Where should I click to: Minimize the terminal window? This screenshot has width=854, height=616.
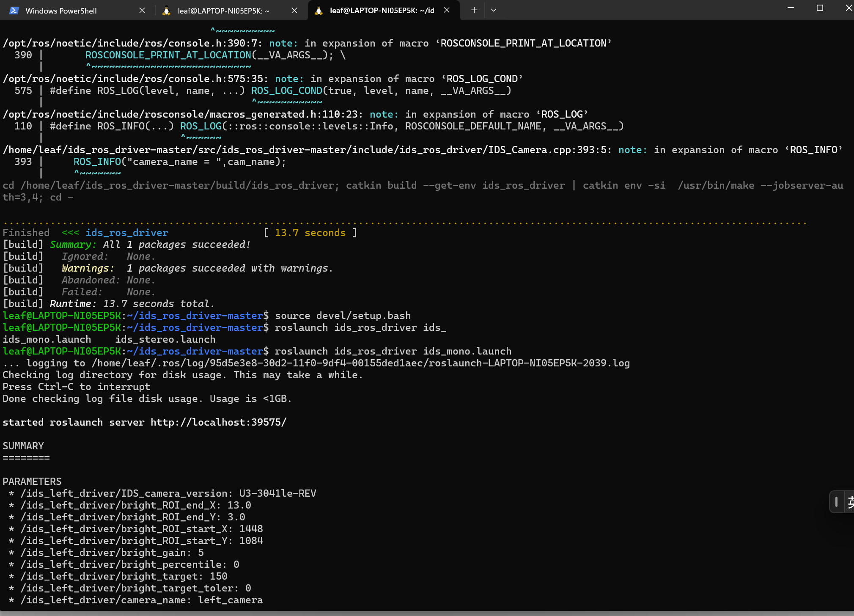[791, 8]
